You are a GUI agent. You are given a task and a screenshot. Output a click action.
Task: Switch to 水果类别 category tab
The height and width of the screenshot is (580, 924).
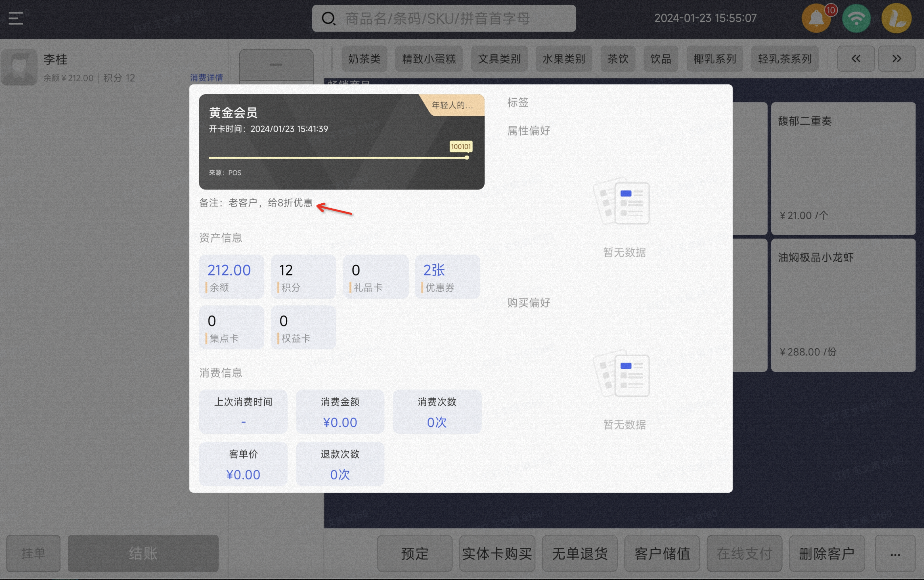coord(563,59)
